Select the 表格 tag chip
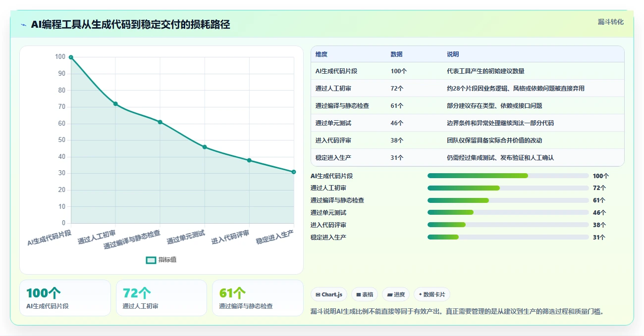Screen dimensions: 644x336 click(x=365, y=294)
